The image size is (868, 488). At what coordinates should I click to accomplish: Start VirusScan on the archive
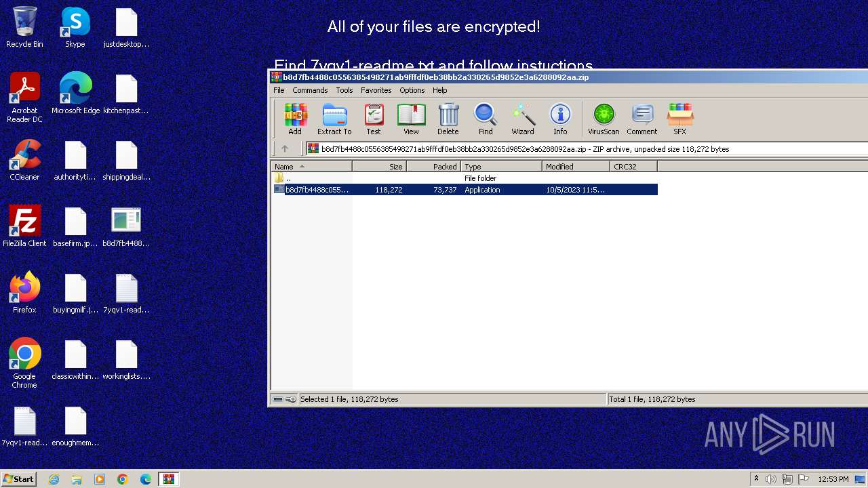[604, 119]
